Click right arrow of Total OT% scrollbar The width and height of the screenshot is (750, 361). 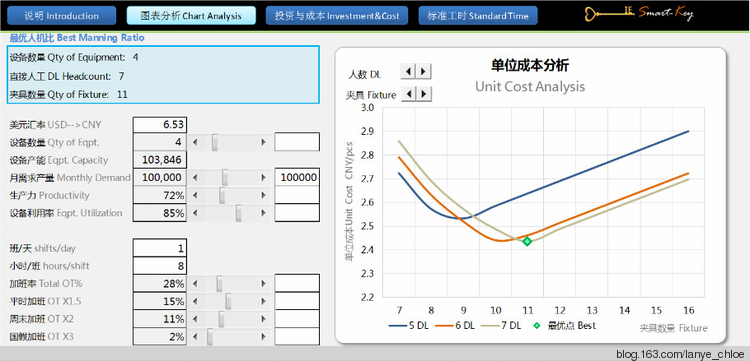point(263,284)
